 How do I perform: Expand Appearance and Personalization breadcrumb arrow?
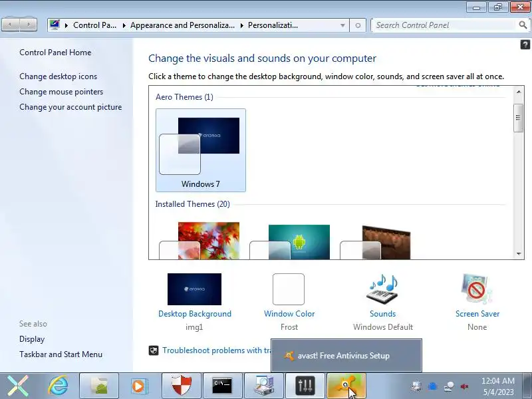124,25
